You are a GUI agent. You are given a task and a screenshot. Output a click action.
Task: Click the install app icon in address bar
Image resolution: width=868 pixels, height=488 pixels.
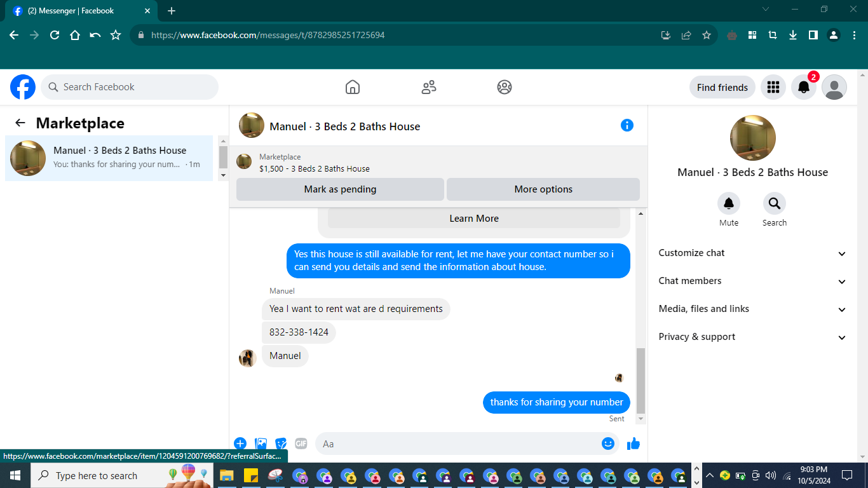tap(666, 35)
